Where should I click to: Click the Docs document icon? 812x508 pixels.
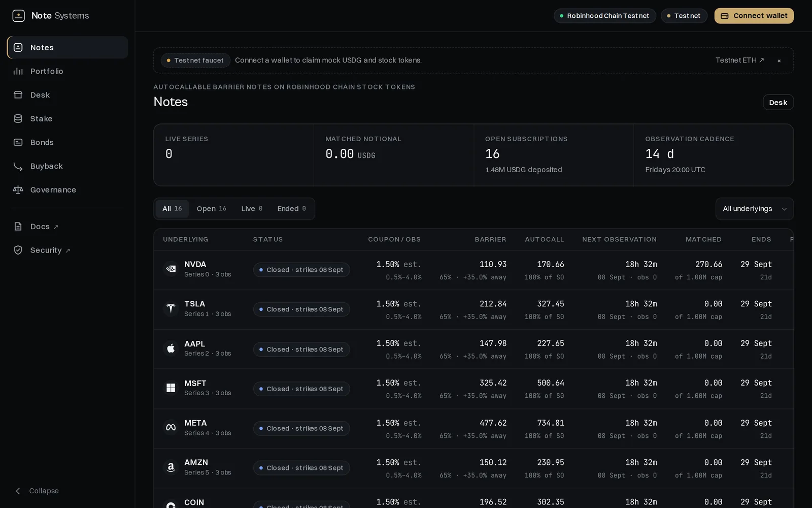click(18, 227)
